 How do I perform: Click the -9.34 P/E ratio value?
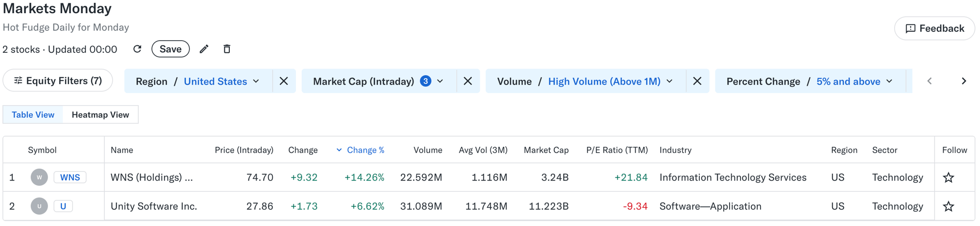[635, 206]
